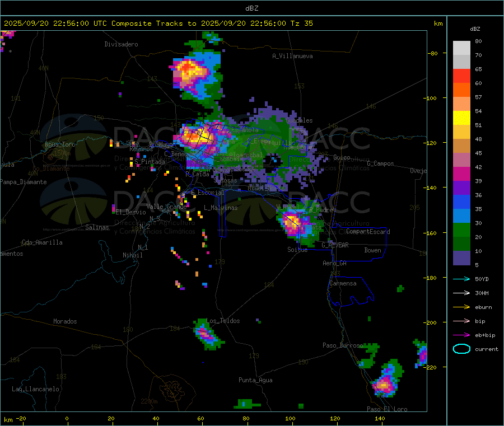Viewport: 504px width, 426px height.
Task: Select the tan 45-48 dBZ swatch
Action: pyautogui.click(x=461, y=146)
